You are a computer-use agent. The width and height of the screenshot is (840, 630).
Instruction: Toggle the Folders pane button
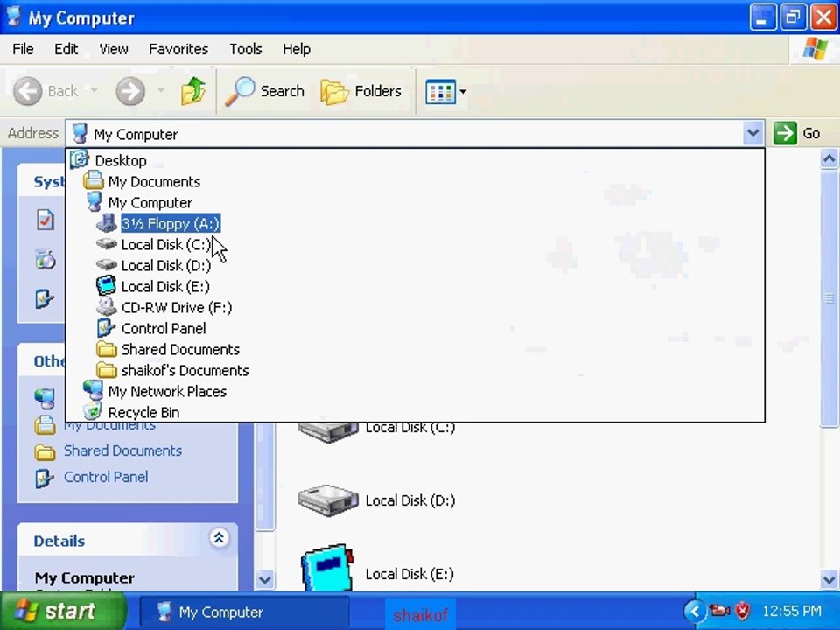(361, 91)
